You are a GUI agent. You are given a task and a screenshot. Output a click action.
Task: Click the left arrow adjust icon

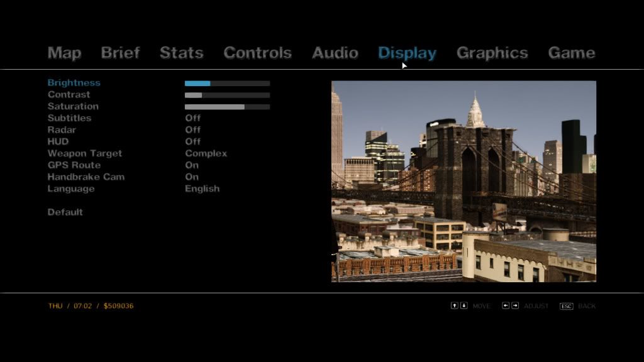(505, 306)
